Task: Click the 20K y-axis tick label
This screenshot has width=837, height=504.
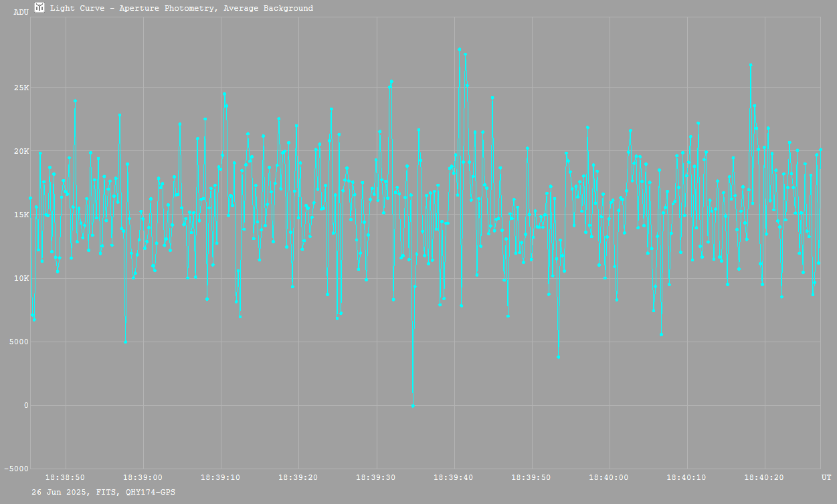Action: [21, 151]
